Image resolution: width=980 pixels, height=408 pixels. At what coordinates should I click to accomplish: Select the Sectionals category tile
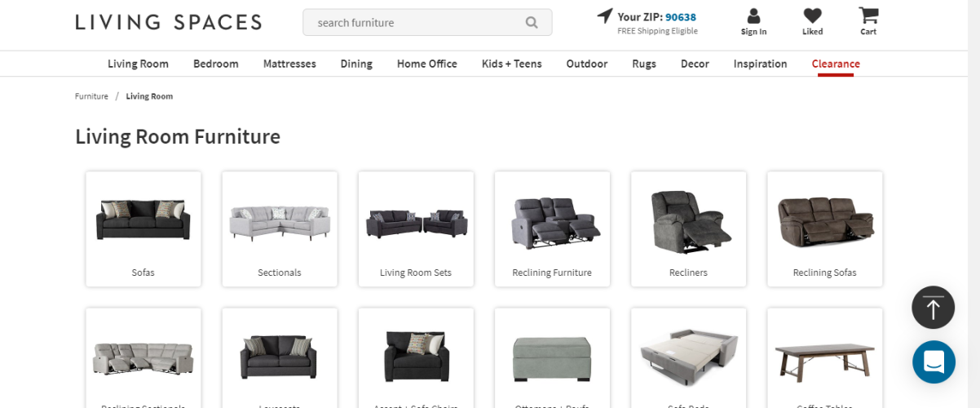[280, 228]
